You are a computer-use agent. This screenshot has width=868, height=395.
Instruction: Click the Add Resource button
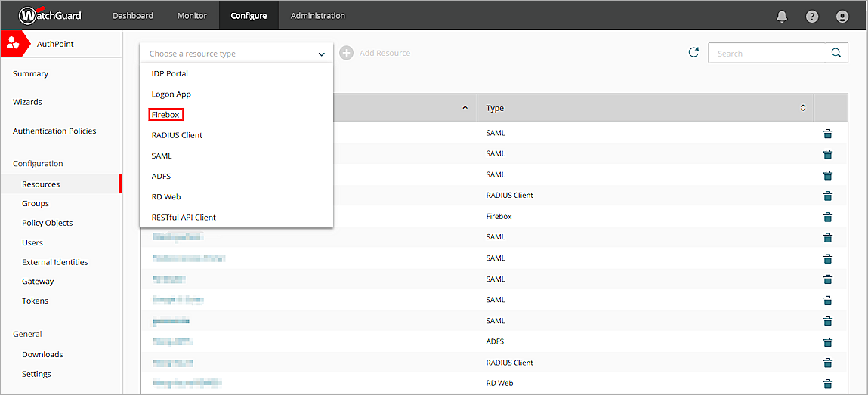click(375, 53)
